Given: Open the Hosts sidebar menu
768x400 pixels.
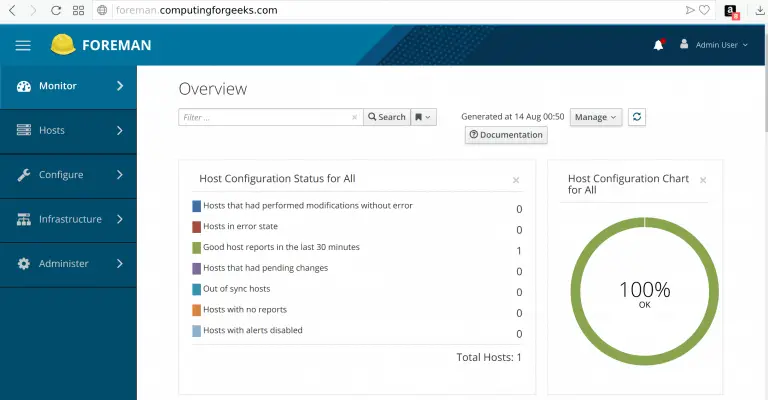Looking at the screenshot, I should tap(68, 130).
